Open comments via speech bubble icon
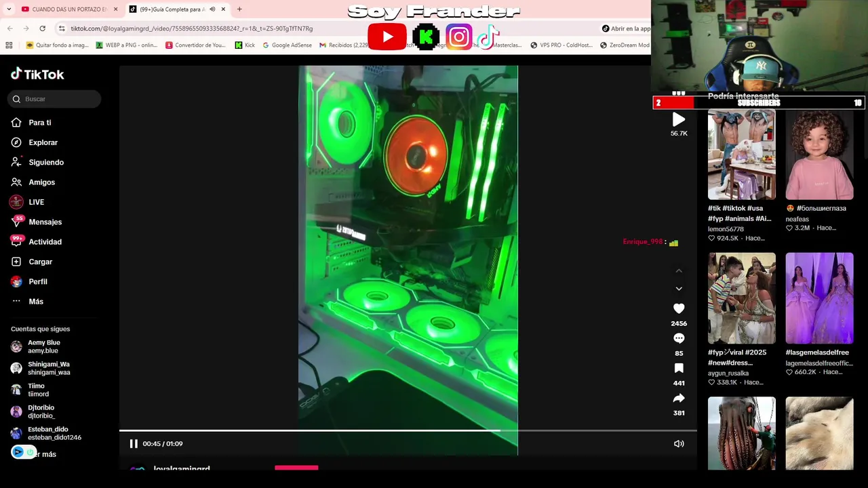The width and height of the screenshot is (868, 488). 679,338
